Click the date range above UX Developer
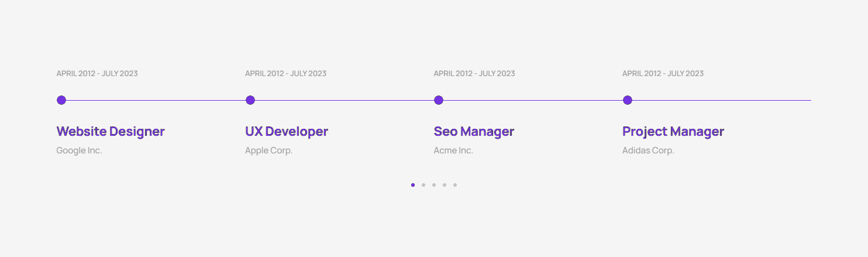The image size is (868, 257). pos(285,74)
